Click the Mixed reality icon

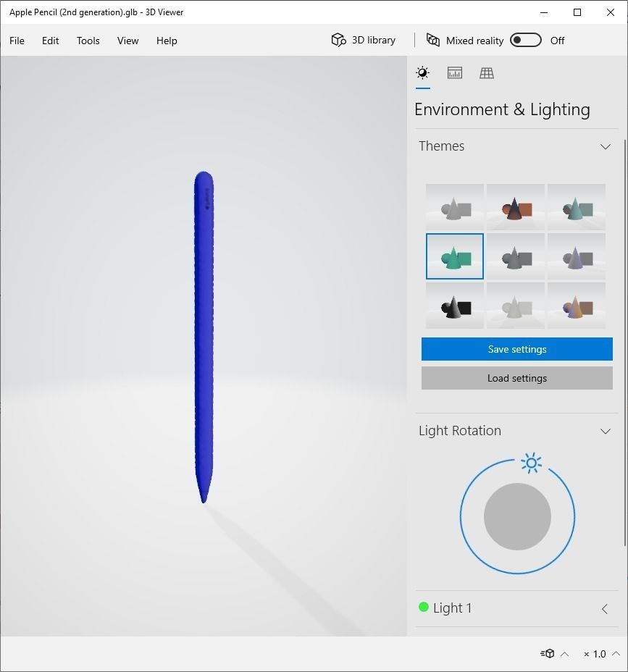pyautogui.click(x=433, y=41)
